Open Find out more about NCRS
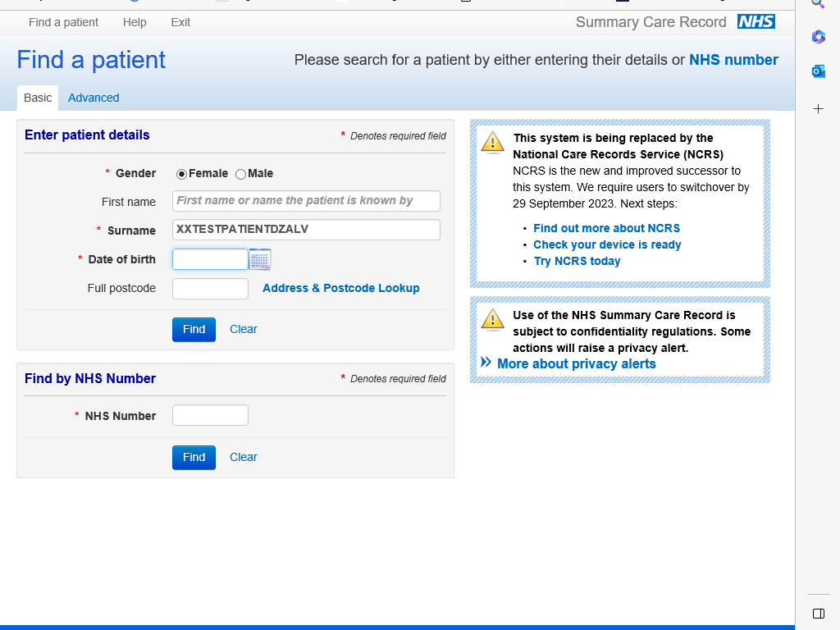The width and height of the screenshot is (840, 630). click(606, 228)
